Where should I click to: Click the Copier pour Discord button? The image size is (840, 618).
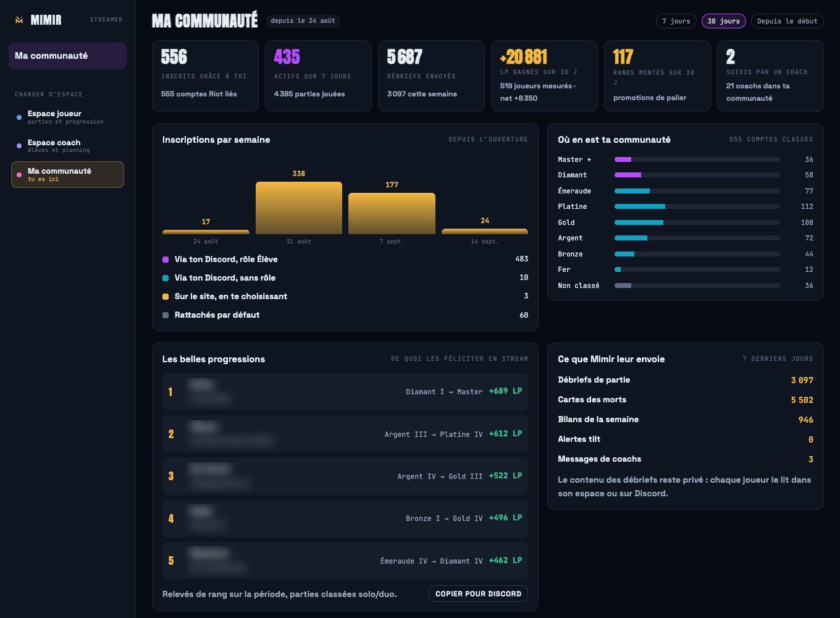tap(478, 594)
